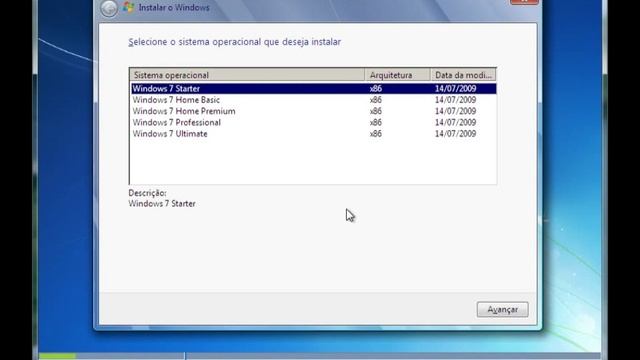
Task: Click the Data da modi... column header
Action: (463, 75)
